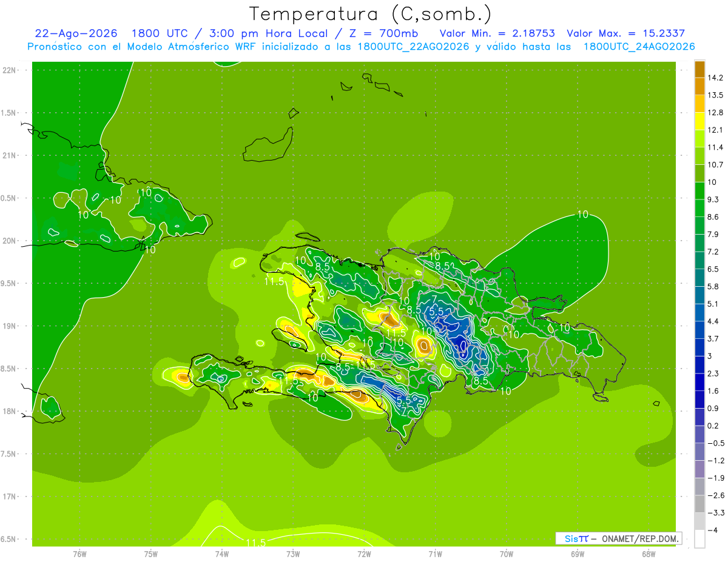Click the valid-until stamp "1800UTC_24AGO2026"

[639, 47]
